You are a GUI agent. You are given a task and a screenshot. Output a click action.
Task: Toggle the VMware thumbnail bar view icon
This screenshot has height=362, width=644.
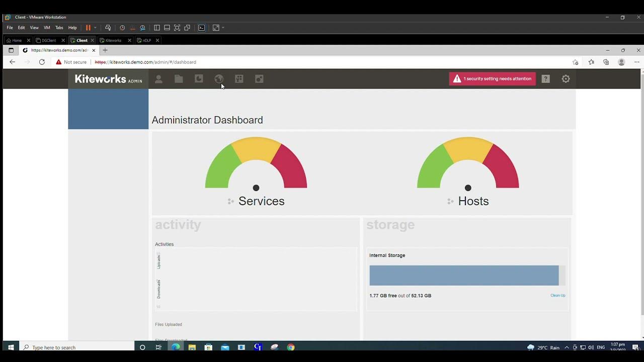pyautogui.click(x=167, y=28)
